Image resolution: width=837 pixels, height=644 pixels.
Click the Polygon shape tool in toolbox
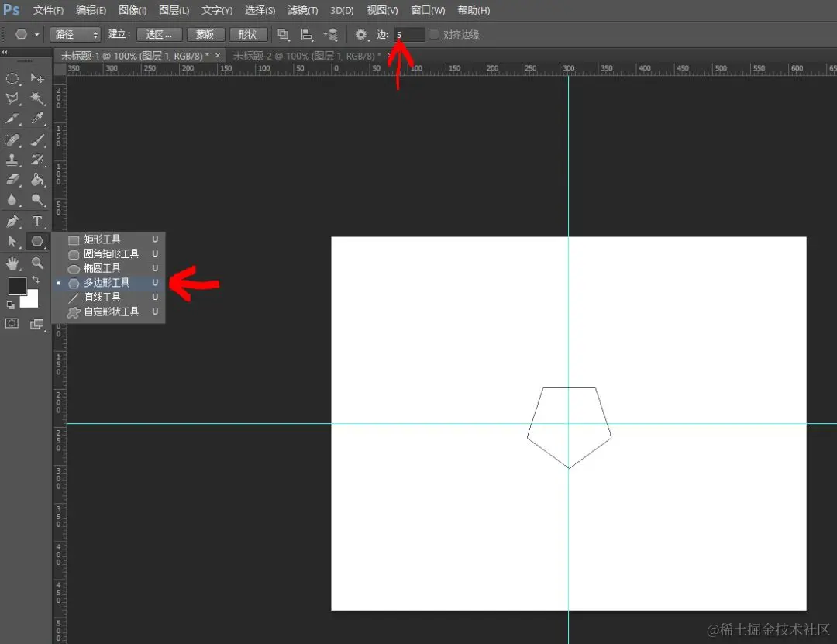pos(37,241)
